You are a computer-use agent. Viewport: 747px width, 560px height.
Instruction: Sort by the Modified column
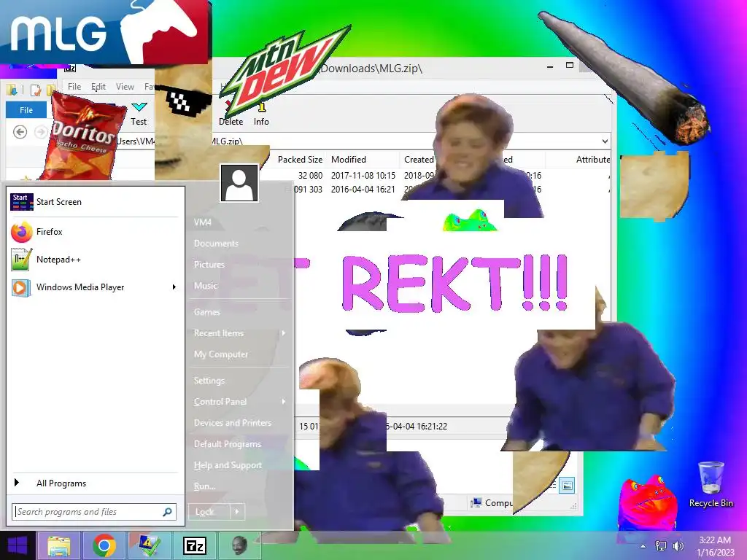click(x=349, y=160)
